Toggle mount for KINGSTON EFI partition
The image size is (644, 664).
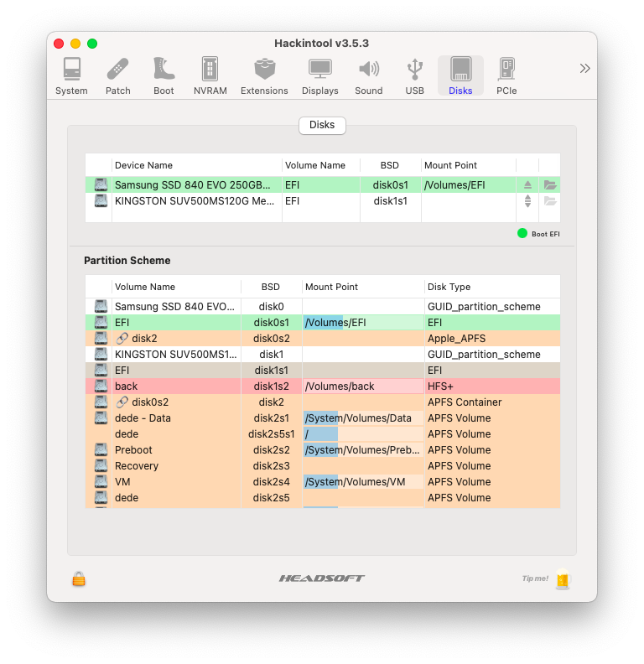point(527,201)
